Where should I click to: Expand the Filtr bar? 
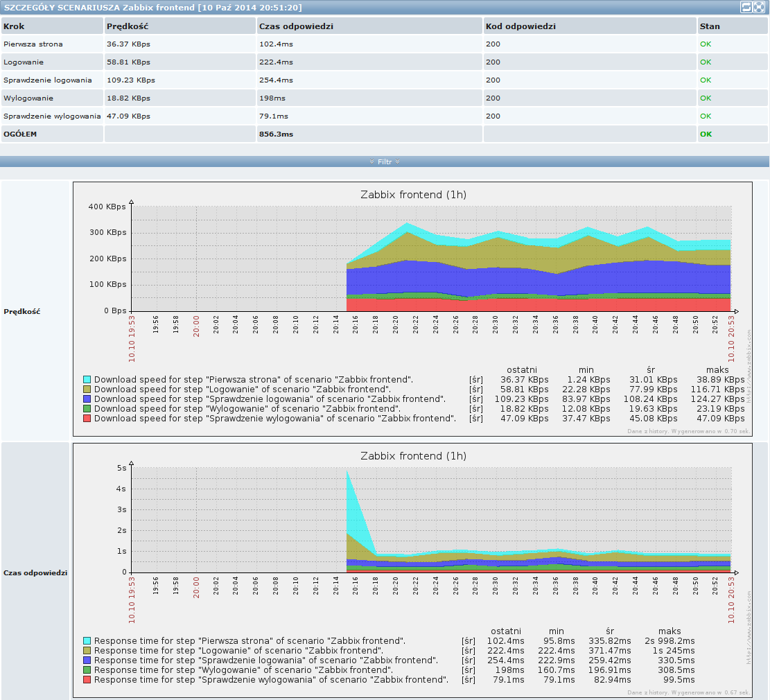[385, 161]
